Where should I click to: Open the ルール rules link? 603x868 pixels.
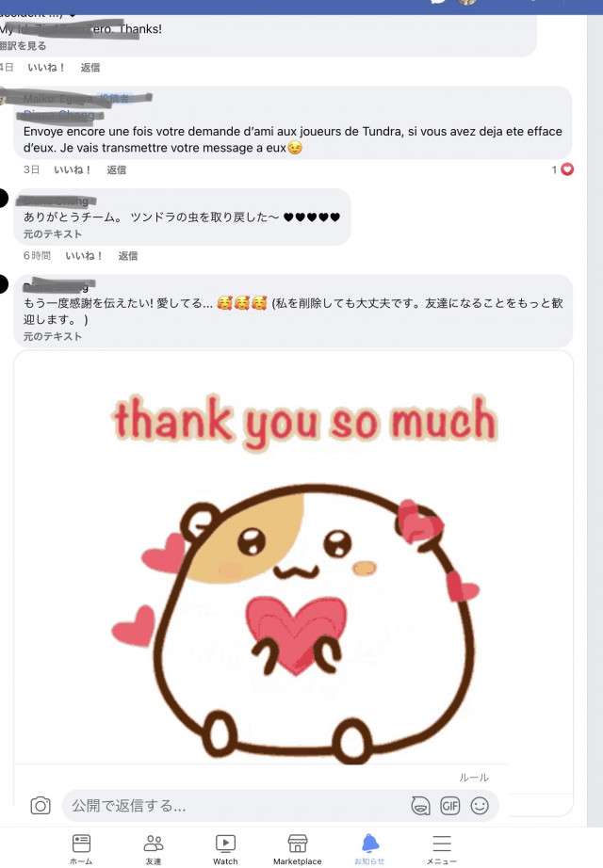coord(474,778)
